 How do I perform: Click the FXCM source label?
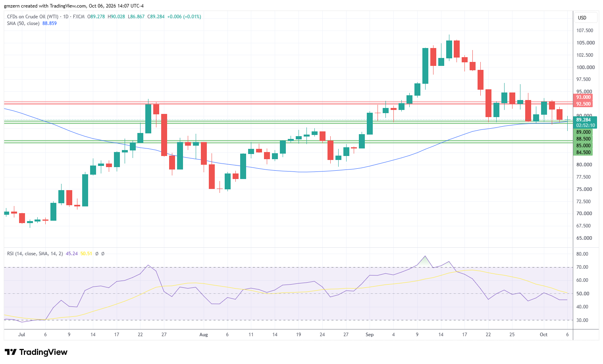tap(79, 17)
